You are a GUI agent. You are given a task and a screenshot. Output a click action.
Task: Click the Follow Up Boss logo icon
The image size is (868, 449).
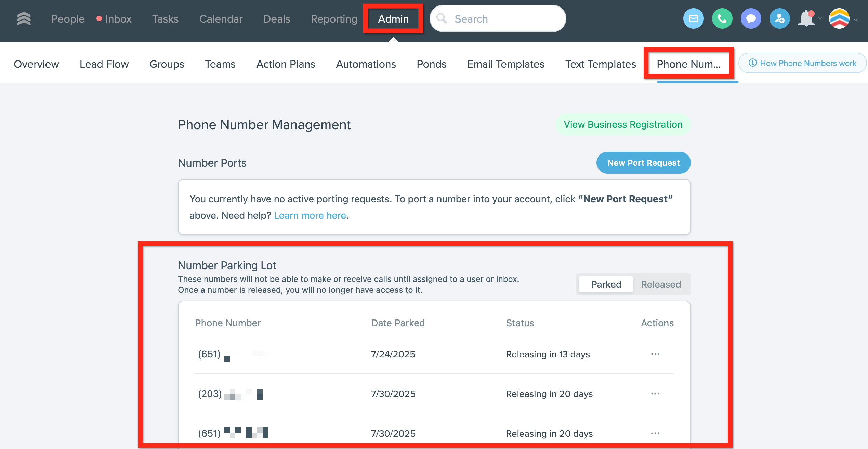click(24, 19)
